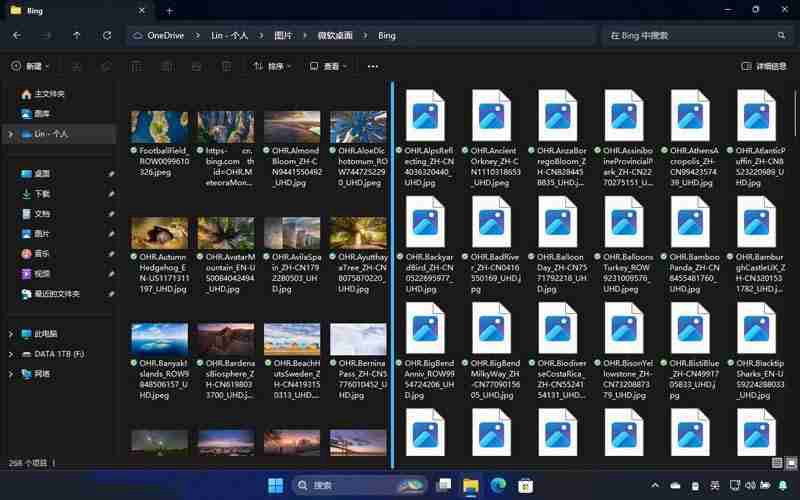Open the 音乐 music quick access folder
800x500 pixels.
pos(36,254)
